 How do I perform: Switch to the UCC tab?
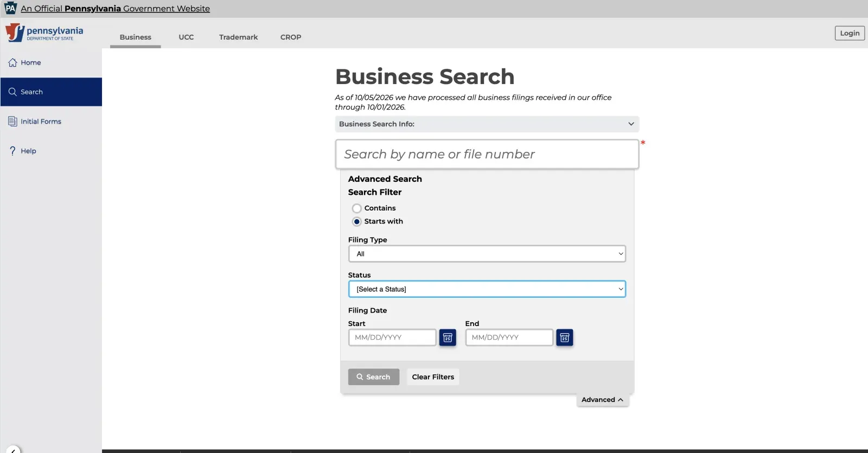click(186, 37)
